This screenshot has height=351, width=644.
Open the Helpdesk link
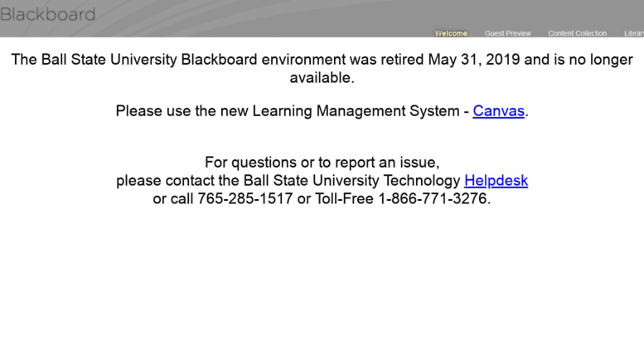496,181
